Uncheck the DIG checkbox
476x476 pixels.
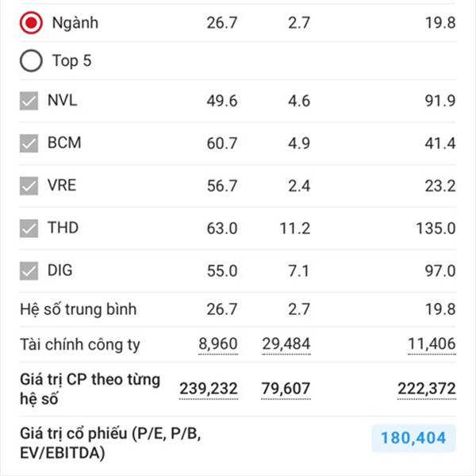tap(29, 271)
